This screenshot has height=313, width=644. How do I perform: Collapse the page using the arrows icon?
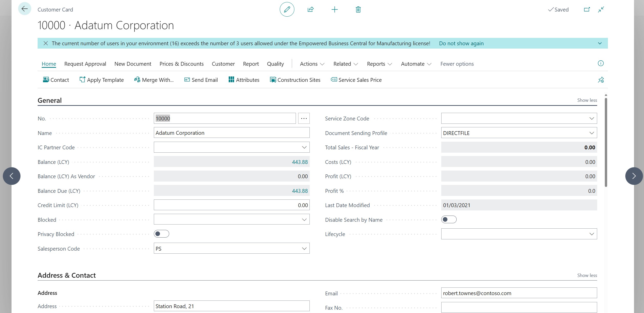pos(601,9)
